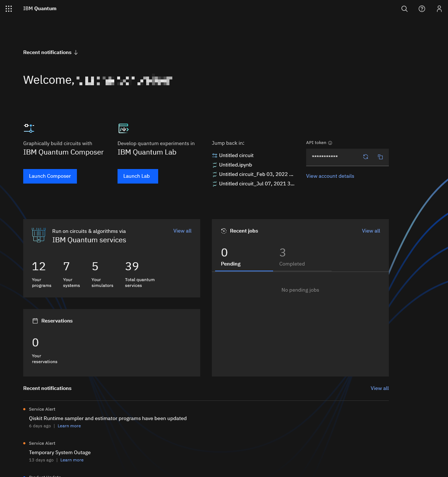
Task: View all recent jobs
Action: [371, 231]
